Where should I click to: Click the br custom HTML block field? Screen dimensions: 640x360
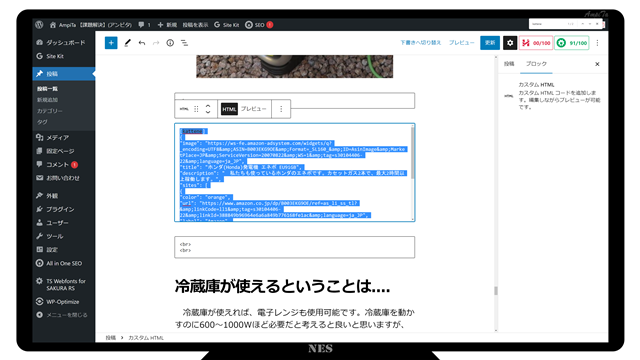coord(295,247)
